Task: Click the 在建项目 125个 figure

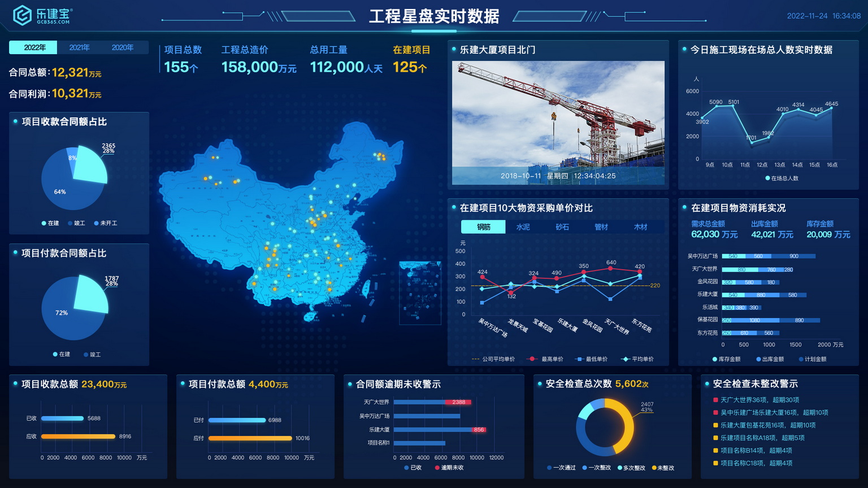Action: click(x=410, y=67)
